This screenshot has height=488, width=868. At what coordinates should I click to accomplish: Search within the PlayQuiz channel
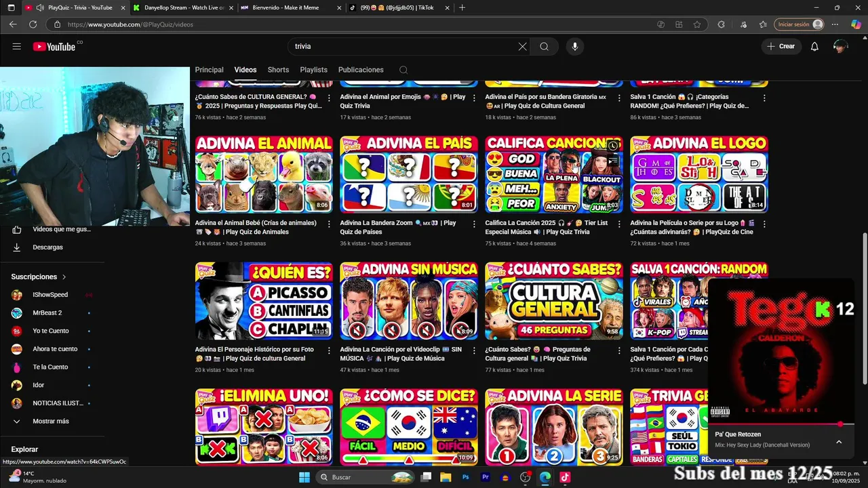[x=403, y=70]
